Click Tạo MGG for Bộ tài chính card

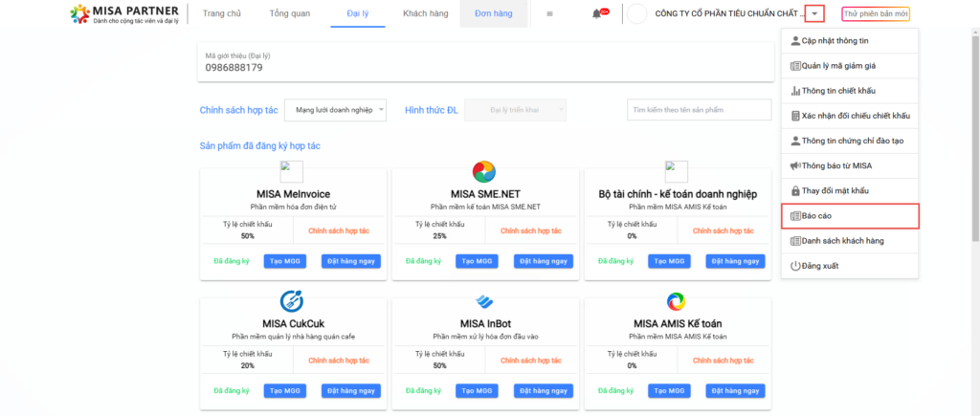[669, 261]
